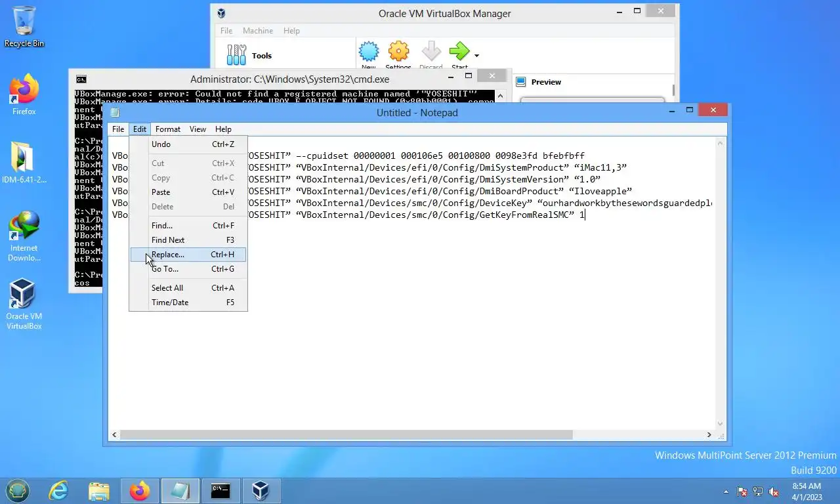Launch Firefox from the desktop shortcut

(24, 95)
